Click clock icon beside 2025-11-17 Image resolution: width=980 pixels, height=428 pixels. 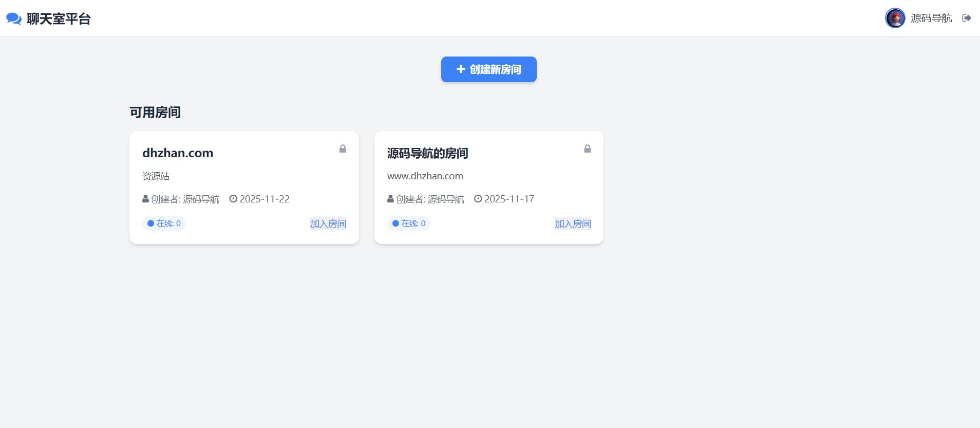(478, 199)
